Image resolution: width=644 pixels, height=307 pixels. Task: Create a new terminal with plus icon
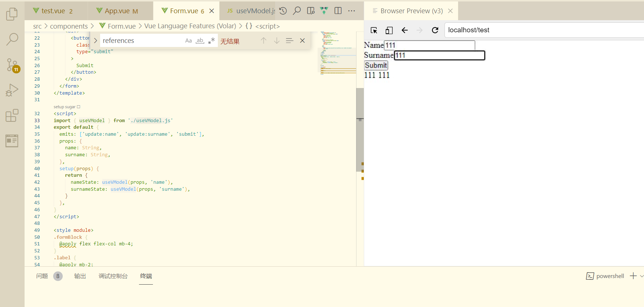coord(633,276)
